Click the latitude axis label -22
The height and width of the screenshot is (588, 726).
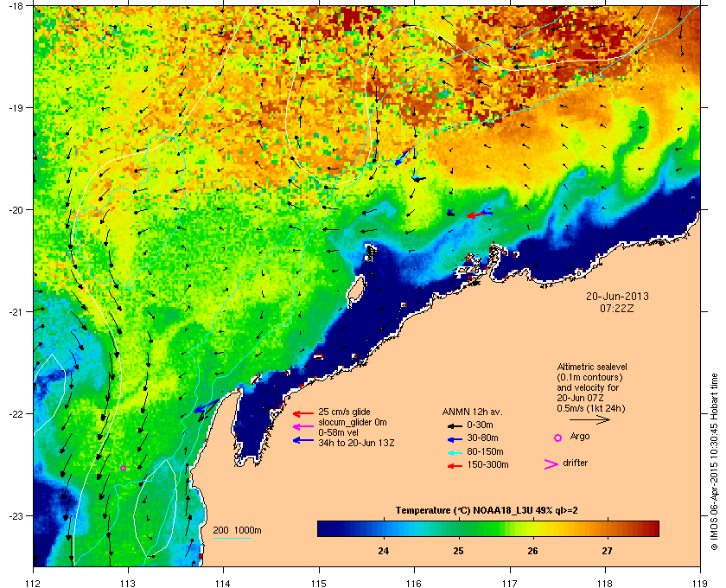point(16,414)
